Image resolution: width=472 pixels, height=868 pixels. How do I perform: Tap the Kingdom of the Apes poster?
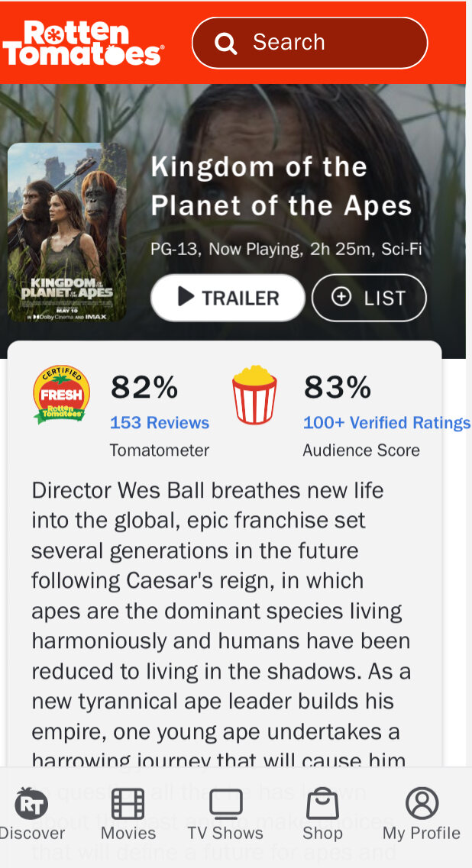67,232
